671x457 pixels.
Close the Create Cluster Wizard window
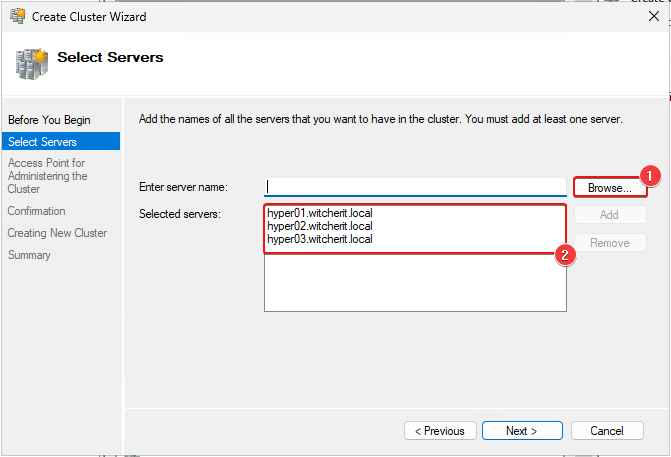click(x=653, y=16)
